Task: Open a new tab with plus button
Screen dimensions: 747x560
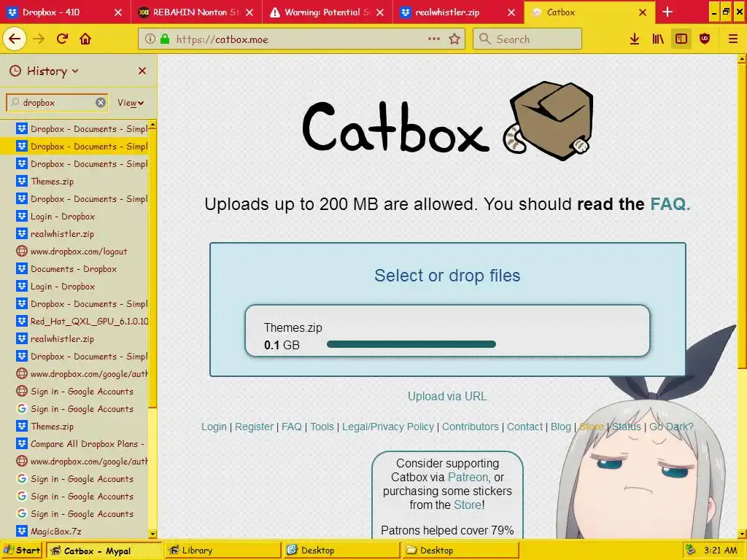Action: tap(667, 12)
